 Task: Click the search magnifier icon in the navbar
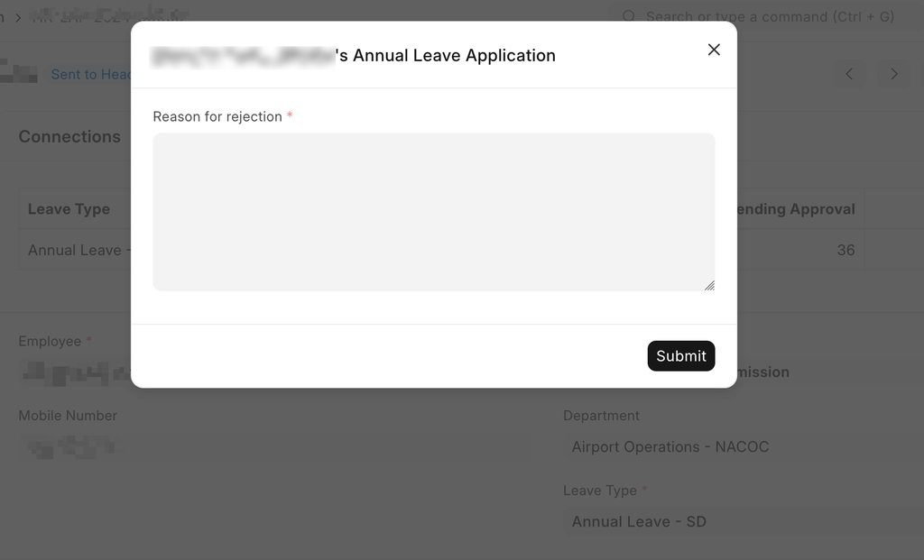[628, 16]
